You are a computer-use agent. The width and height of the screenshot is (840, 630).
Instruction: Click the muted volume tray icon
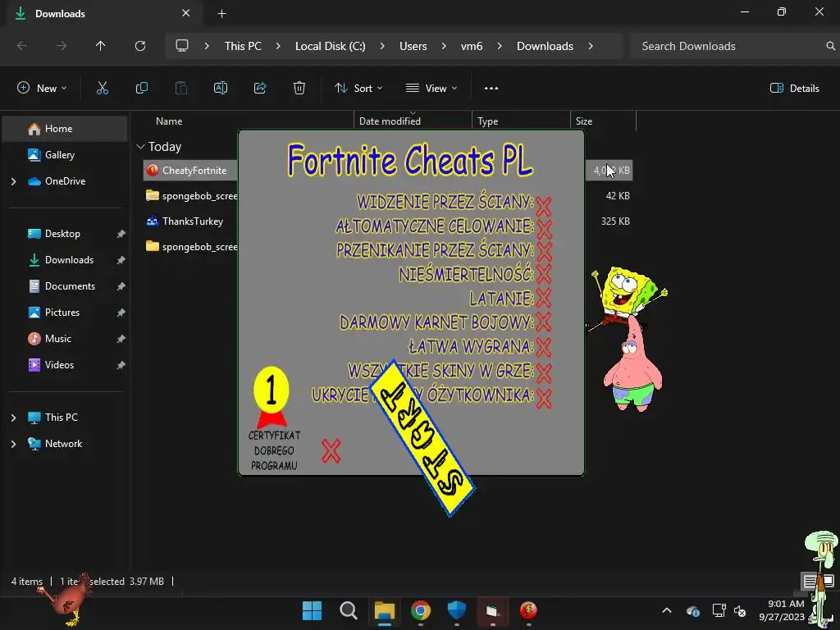click(x=740, y=610)
